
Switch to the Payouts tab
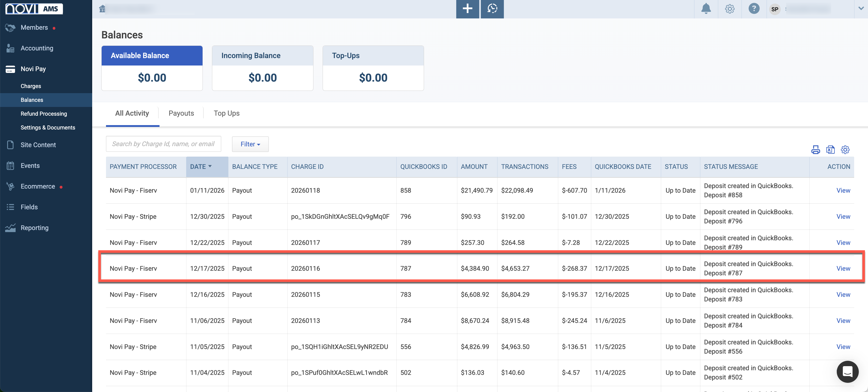pyautogui.click(x=181, y=113)
